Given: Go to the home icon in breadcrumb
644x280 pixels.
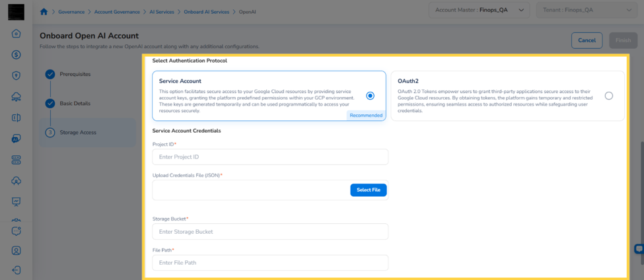Looking at the screenshot, I should [44, 11].
